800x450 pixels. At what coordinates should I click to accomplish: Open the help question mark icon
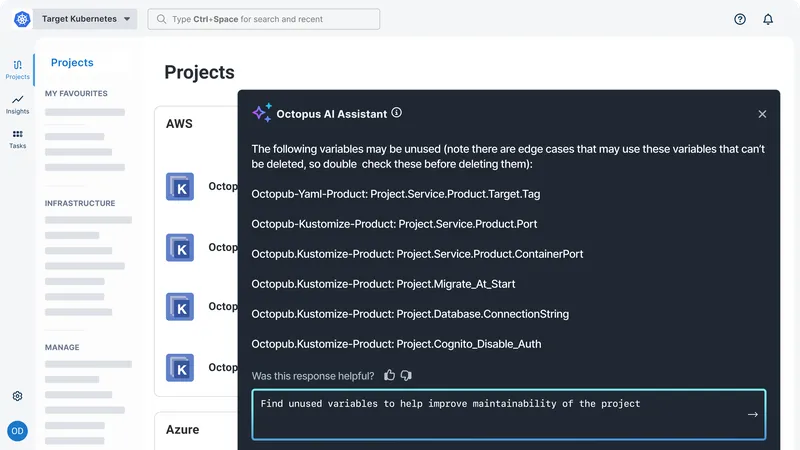click(x=740, y=19)
